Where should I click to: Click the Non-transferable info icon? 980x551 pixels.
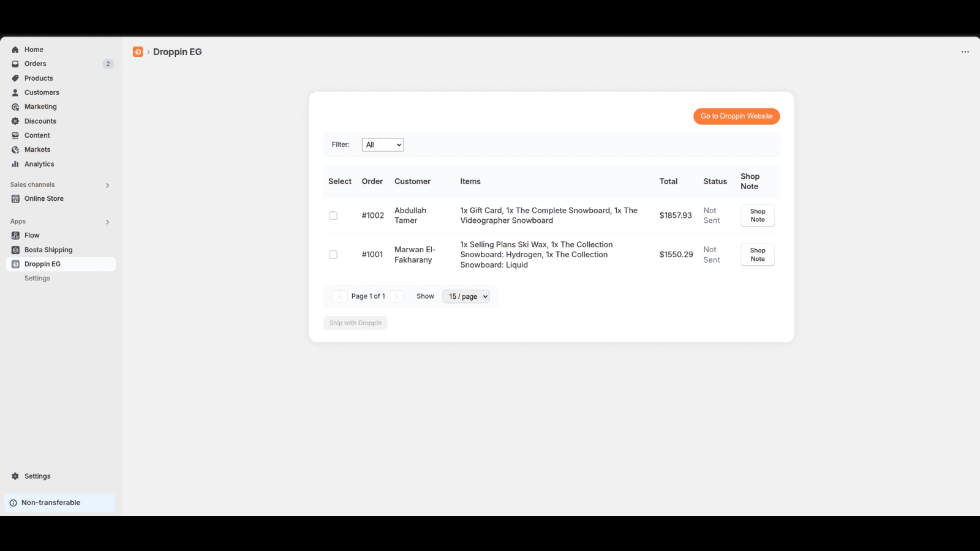13,503
